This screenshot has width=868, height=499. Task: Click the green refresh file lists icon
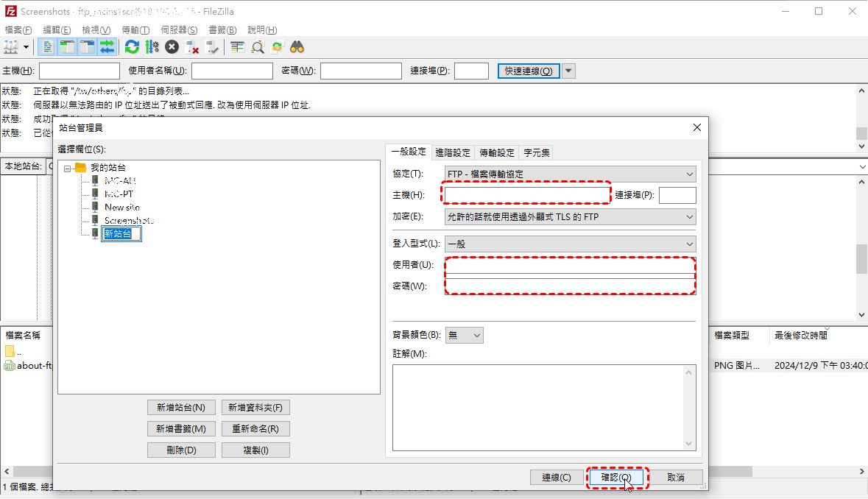pos(132,47)
